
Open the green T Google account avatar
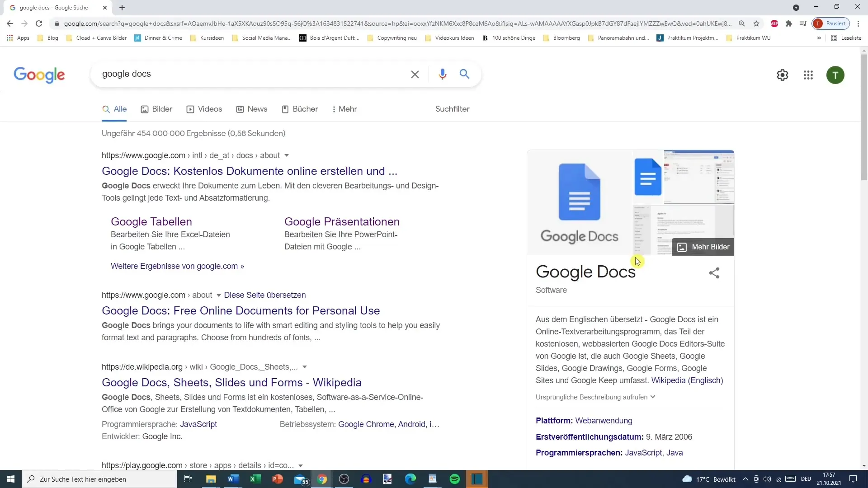pos(835,75)
